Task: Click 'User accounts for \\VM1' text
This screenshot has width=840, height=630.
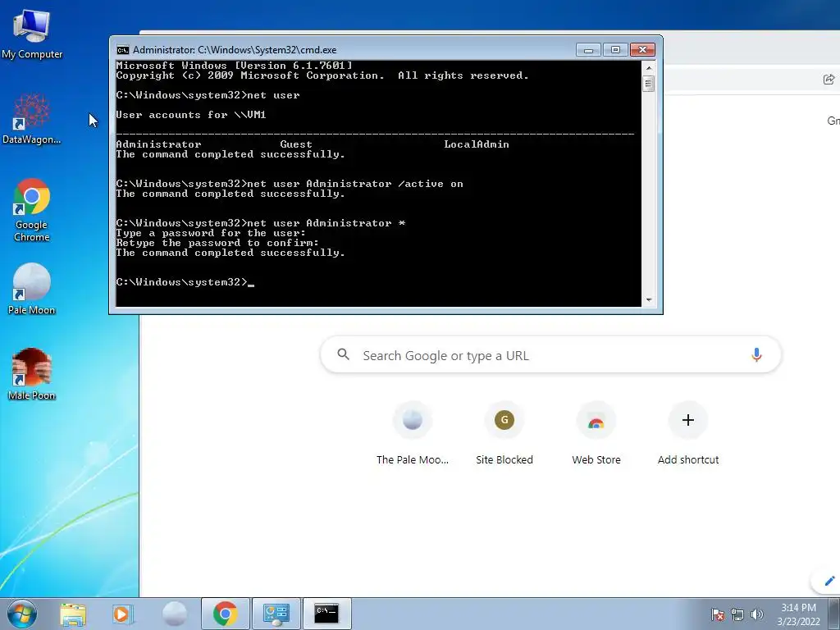Action: tap(190, 115)
